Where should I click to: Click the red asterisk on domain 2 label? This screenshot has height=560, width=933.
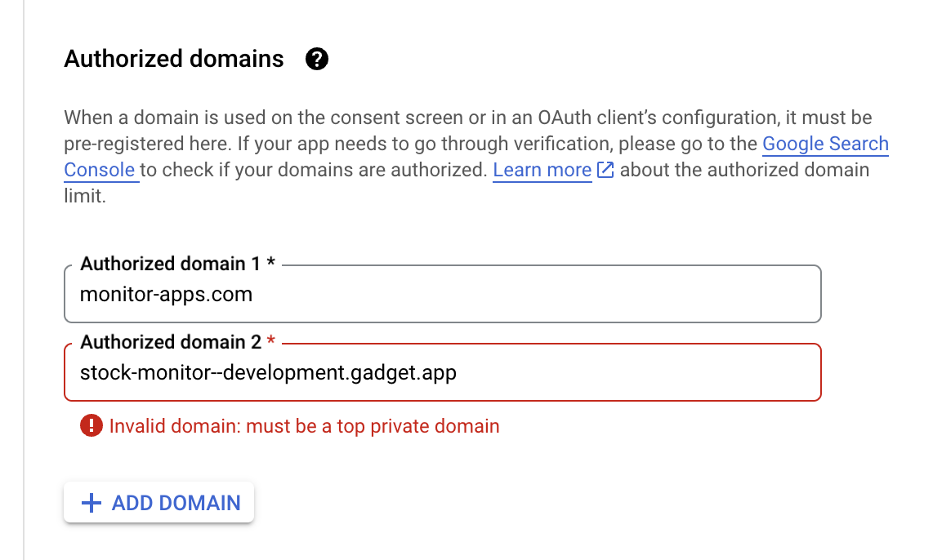click(271, 342)
